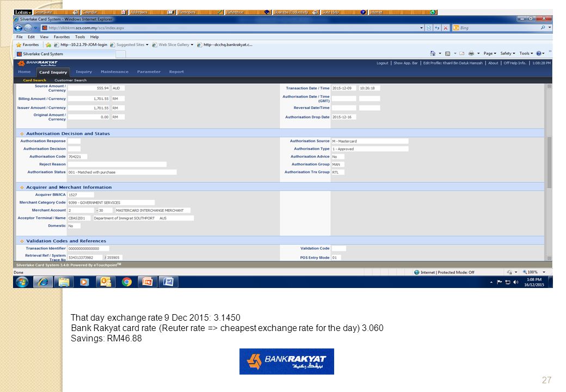Screen dimensions: 566x392
Task: Click the Read Mail icon in command bar
Action: tap(462, 53)
